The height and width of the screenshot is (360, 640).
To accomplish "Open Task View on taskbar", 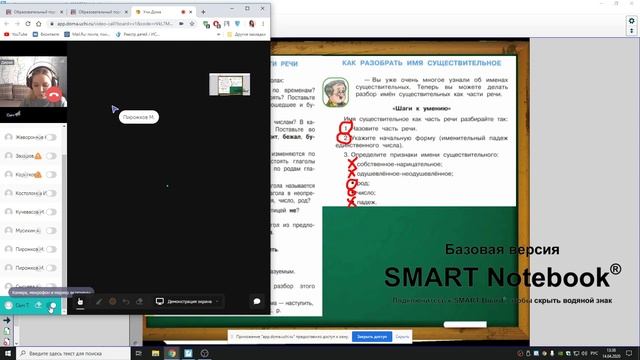I will pyautogui.click(x=139, y=353).
